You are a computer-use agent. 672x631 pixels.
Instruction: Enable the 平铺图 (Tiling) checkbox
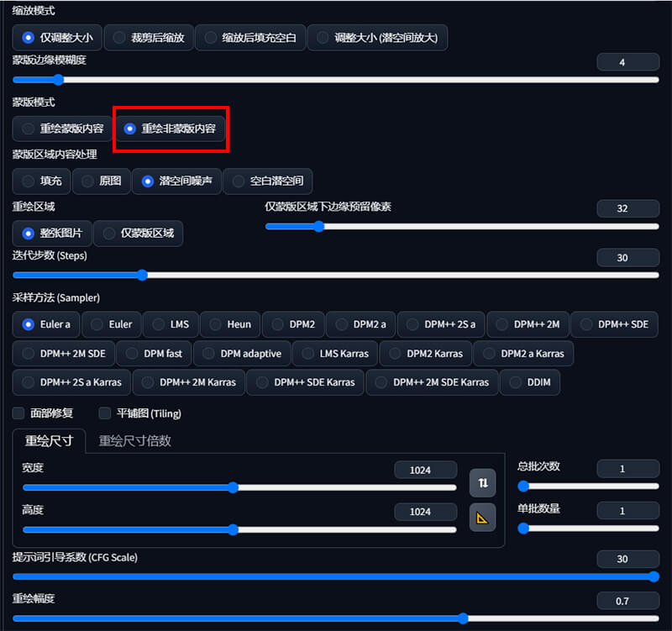click(105, 413)
